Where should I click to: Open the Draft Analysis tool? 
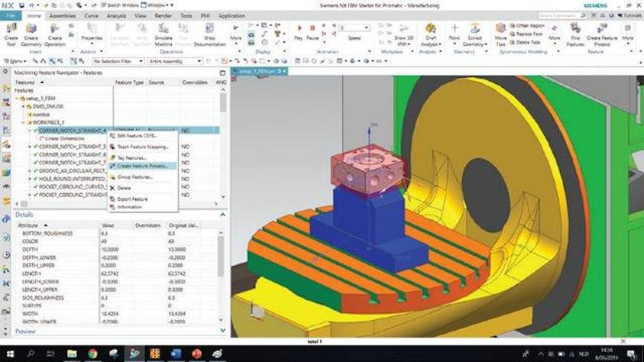click(x=430, y=34)
